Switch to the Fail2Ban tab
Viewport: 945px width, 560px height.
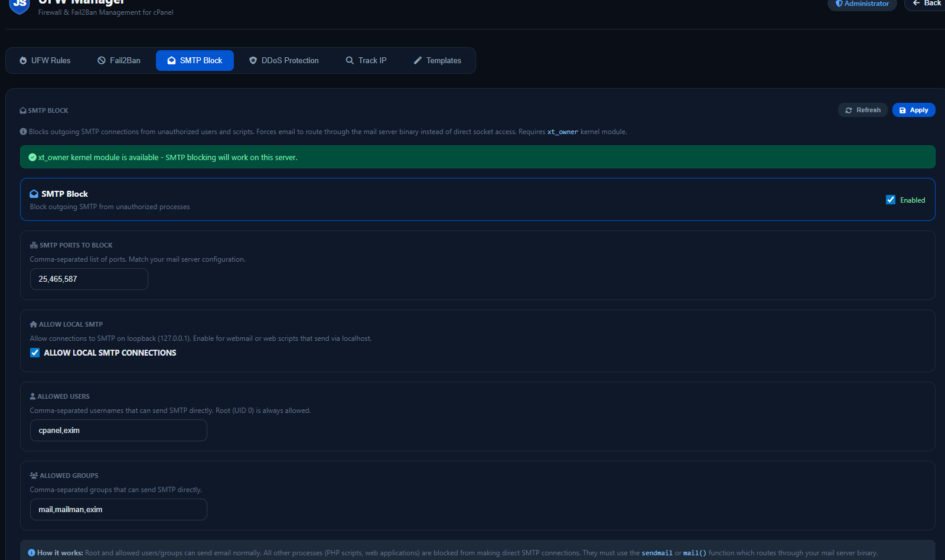click(119, 60)
